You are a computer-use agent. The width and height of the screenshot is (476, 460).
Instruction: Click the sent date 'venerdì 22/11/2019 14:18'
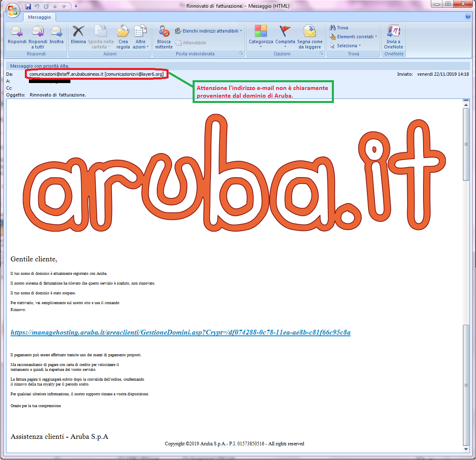[443, 74]
